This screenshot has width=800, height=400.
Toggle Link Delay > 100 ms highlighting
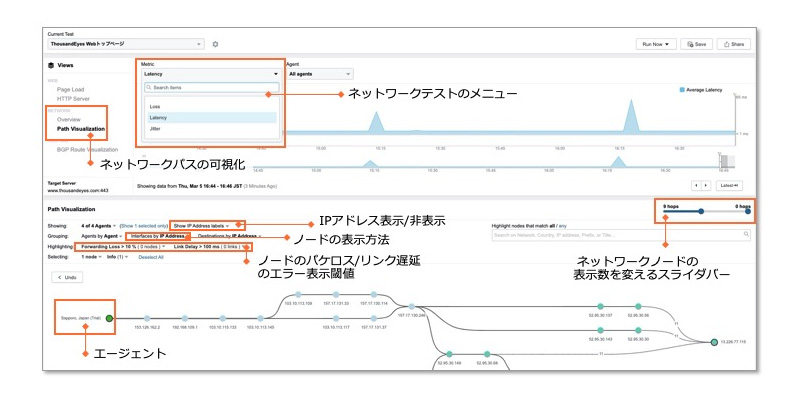coord(206,245)
